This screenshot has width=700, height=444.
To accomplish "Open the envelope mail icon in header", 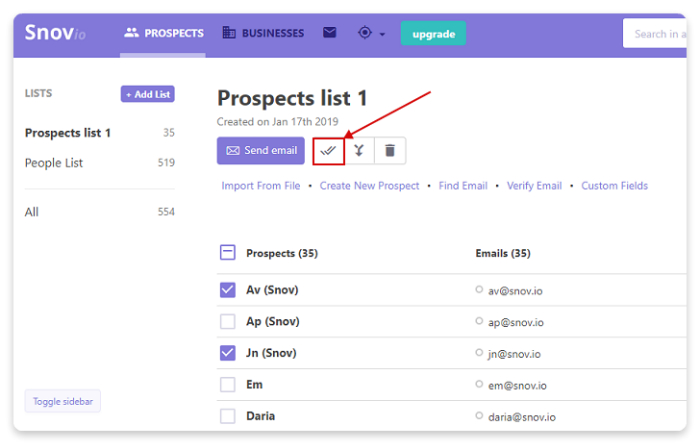I will (x=329, y=33).
